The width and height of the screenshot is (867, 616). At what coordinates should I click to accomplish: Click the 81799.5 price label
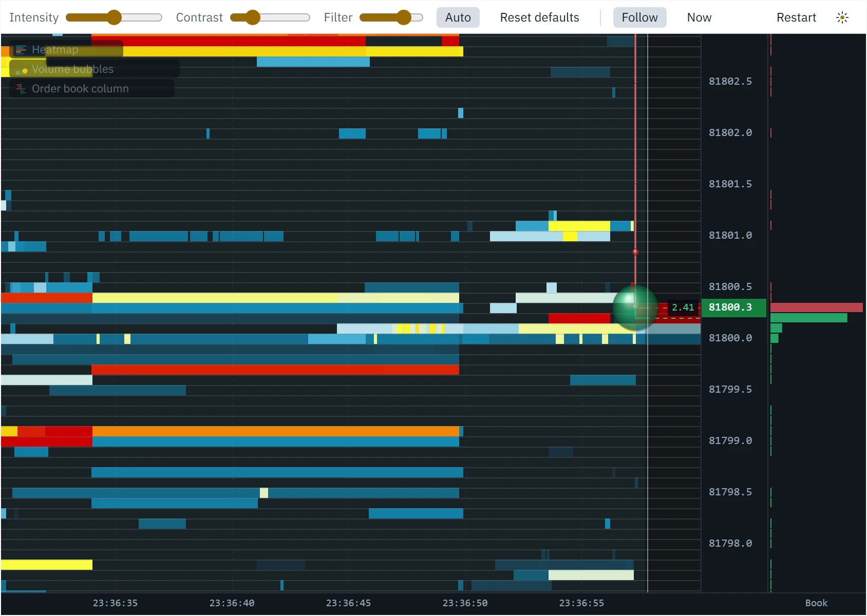point(730,390)
